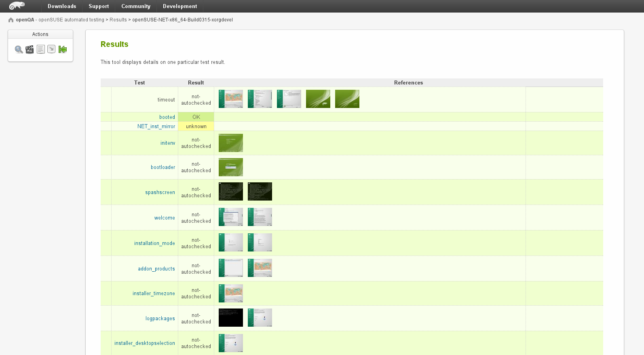Open the spashscreen test link
Viewport: 644px width, 355px height.
[160, 192]
